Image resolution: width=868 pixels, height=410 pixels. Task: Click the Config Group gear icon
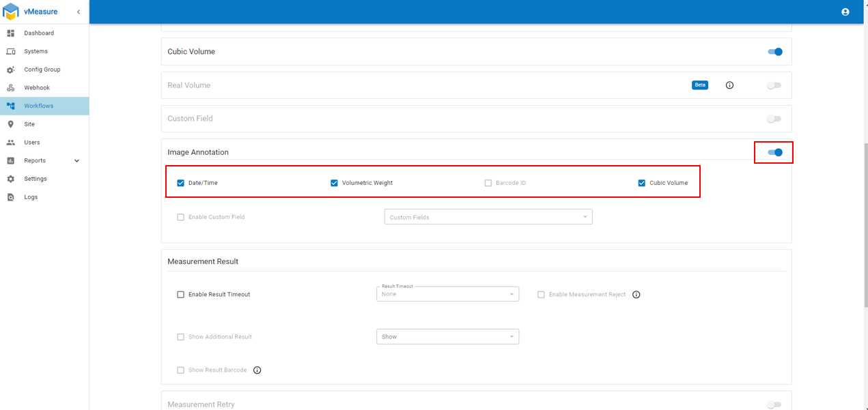(10, 70)
